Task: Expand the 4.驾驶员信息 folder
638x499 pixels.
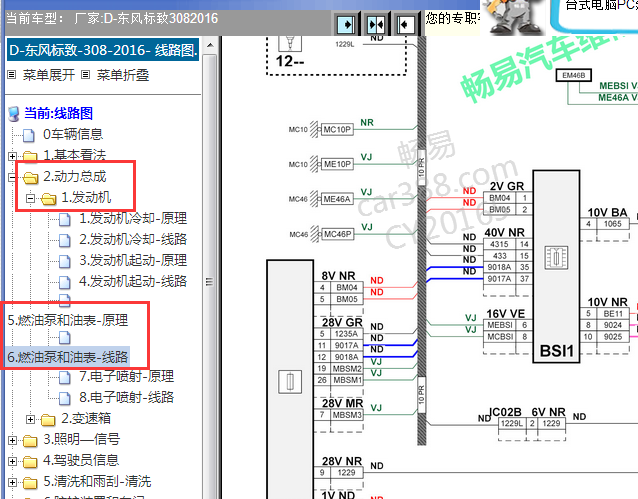Action: 12,461
